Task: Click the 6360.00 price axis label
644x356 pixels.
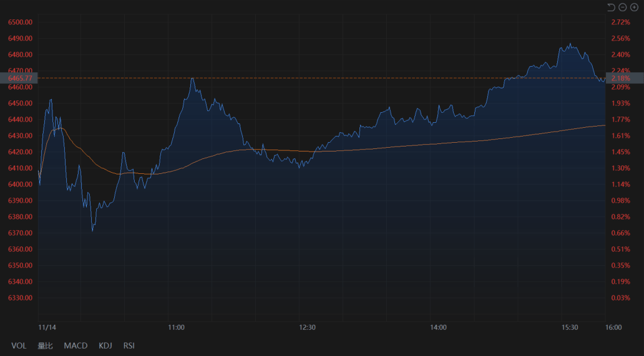Action: [x=20, y=249]
